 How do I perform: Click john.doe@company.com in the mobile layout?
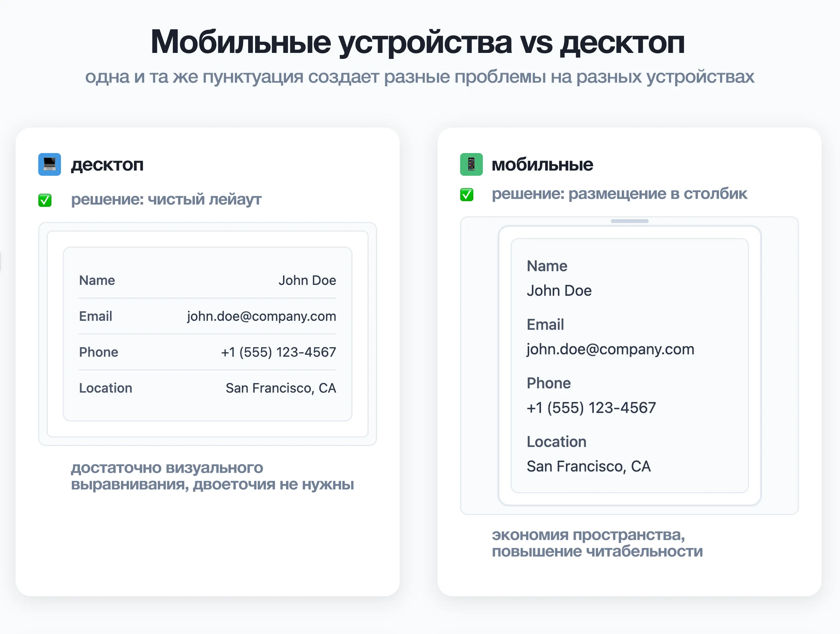610,349
